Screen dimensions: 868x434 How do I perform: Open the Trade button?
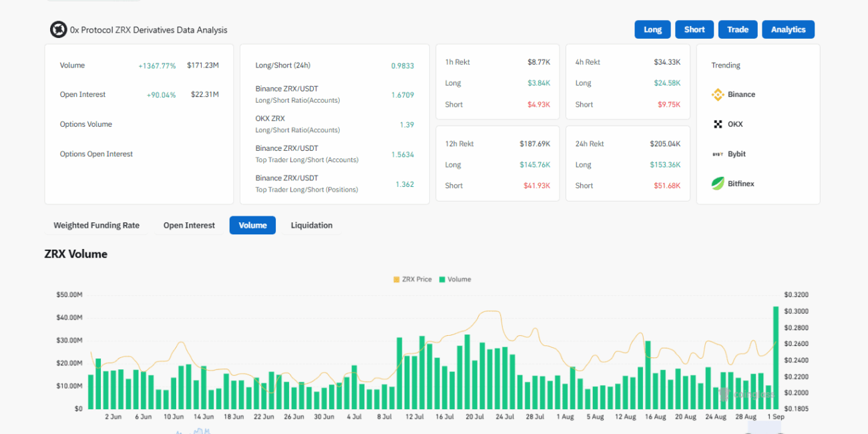point(738,29)
